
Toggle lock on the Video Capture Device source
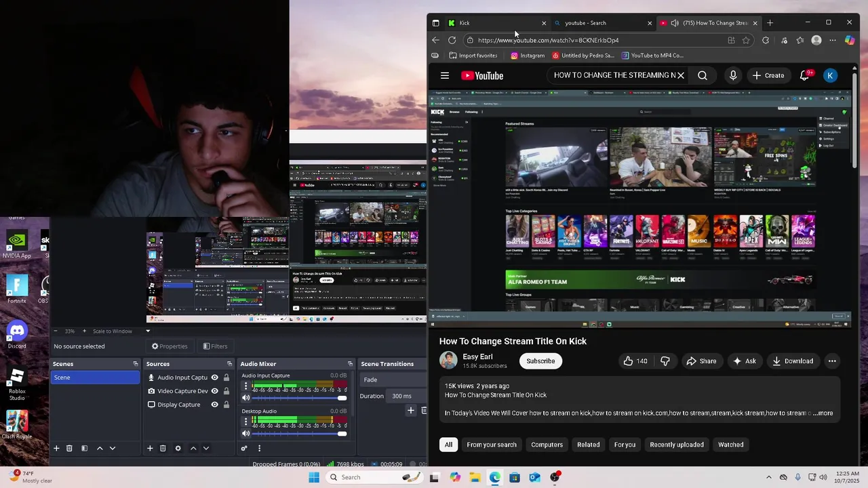[226, 391]
